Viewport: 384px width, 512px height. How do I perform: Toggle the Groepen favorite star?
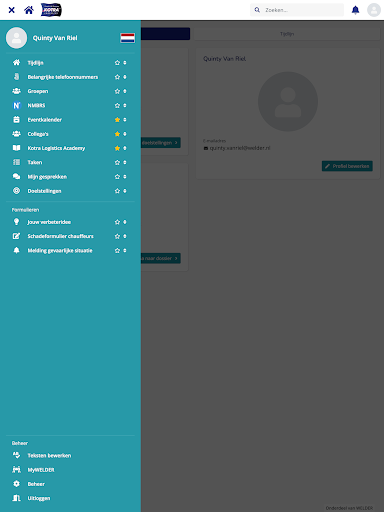tap(117, 91)
